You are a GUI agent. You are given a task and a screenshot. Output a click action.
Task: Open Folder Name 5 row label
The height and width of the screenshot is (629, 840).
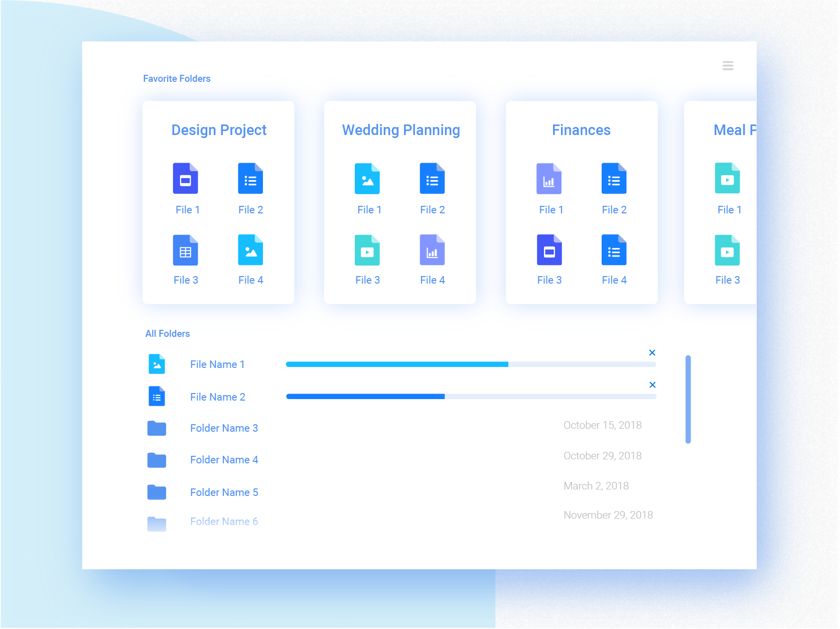tap(224, 492)
